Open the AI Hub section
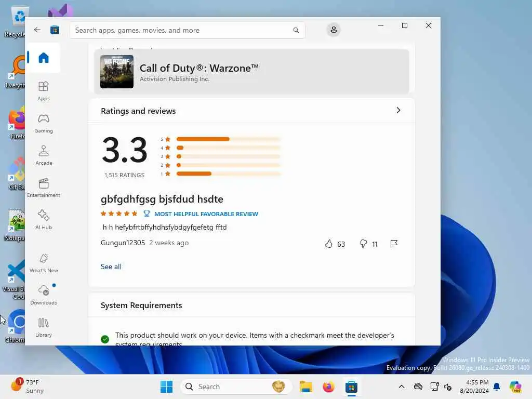 pos(44,220)
